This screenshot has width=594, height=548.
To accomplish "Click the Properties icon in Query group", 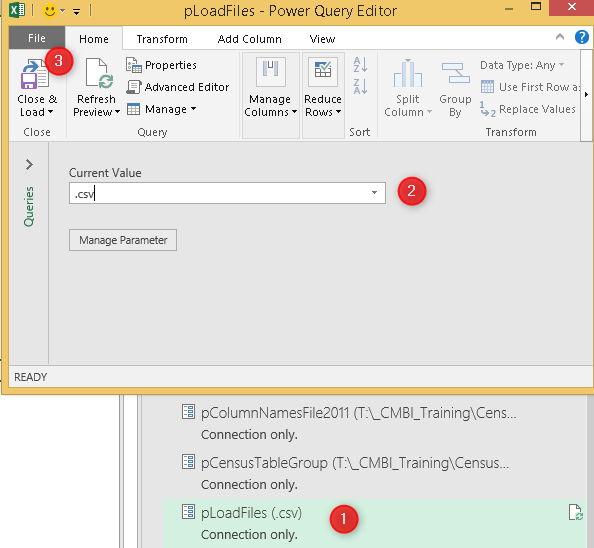I will [133, 65].
